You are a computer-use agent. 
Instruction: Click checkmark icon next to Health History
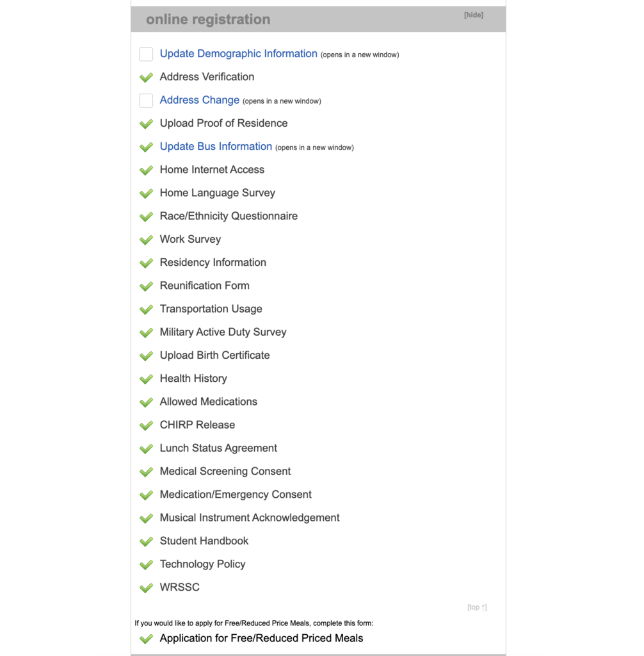tap(146, 379)
